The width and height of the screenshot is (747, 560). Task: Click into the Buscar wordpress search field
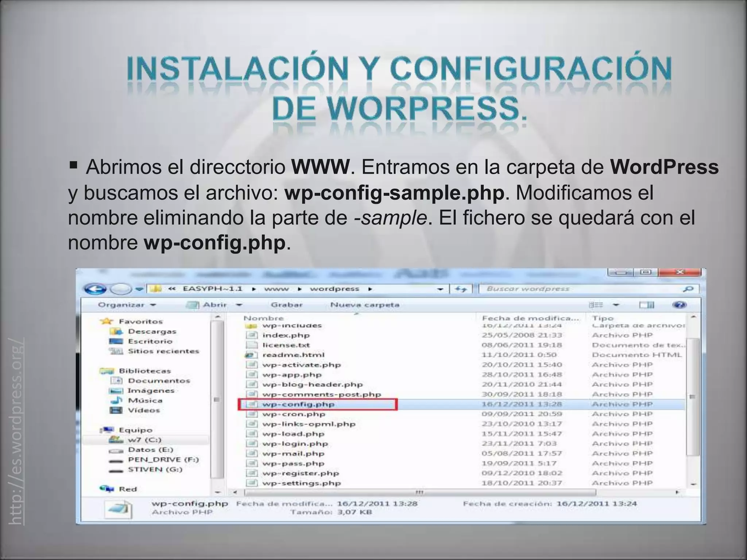pos(580,289)
